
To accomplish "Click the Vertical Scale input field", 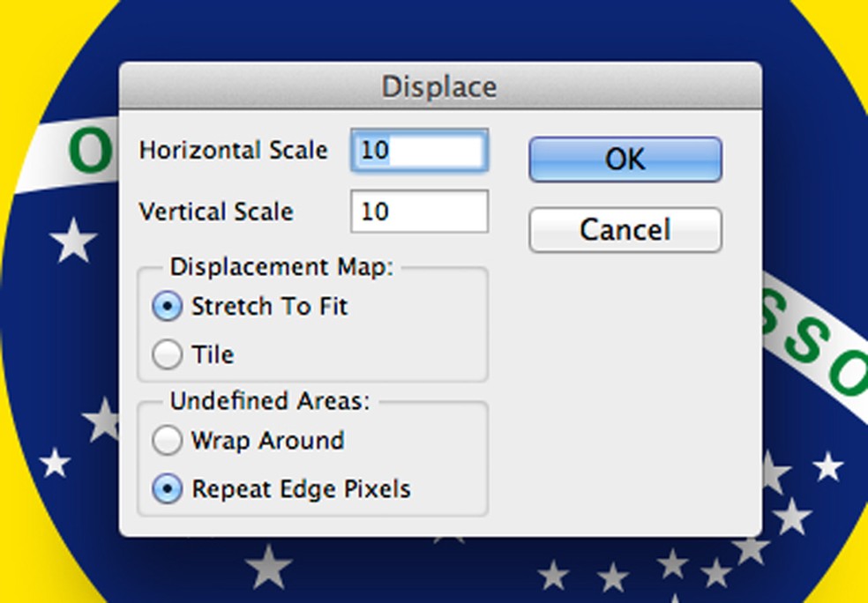I will 419,212.
